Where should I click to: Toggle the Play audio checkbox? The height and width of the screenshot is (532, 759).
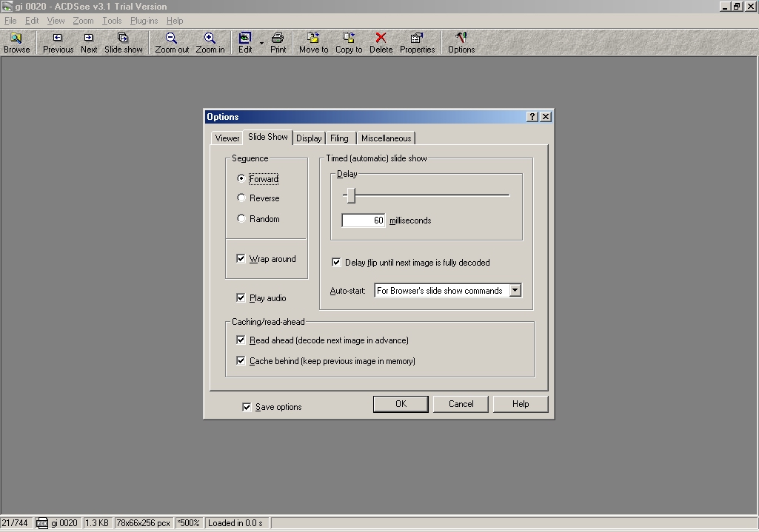coord(241,298)
